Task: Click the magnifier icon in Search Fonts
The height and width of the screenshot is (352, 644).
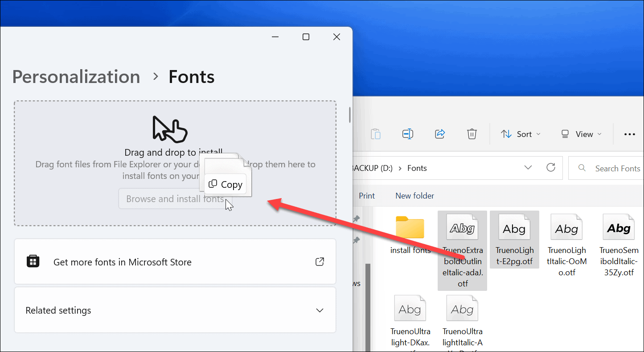Action: click(582, 168)
